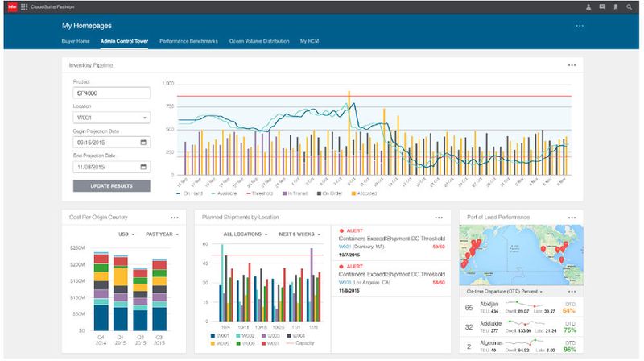The image size is (644, 361).
Task: Click the bookmark icon in top bar
Action: [x=616, y=6]
